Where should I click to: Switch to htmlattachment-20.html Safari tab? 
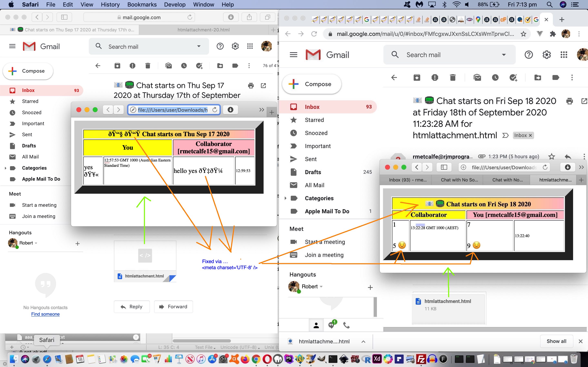[x=203, y=30]
